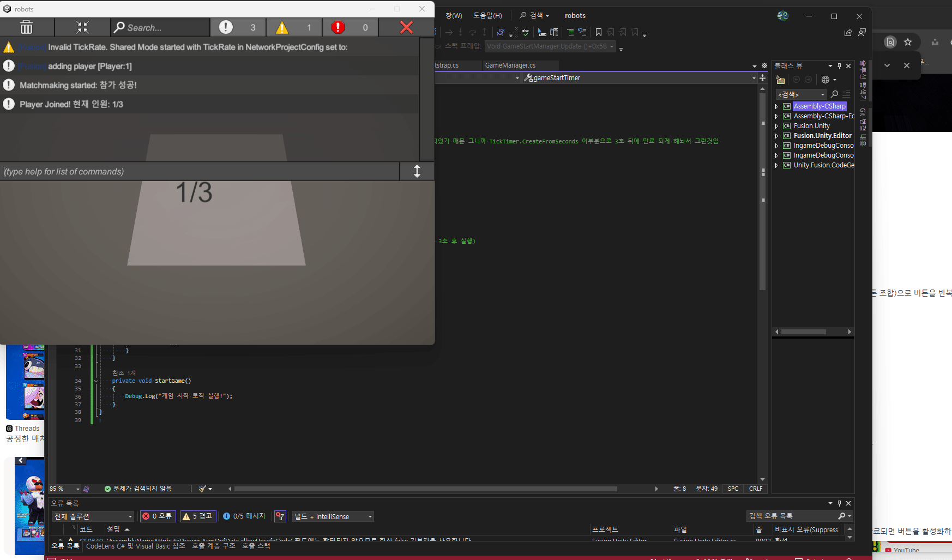Open the document list dropdown arrow
Image resolution: width=952 pixels, height=560 pixels.
[x=755, y=66]
